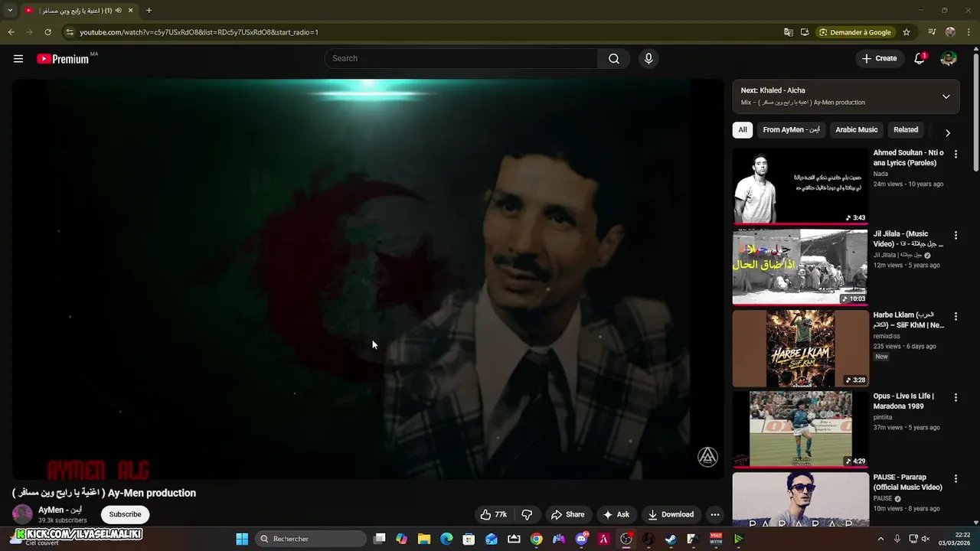Click the search magnifier button
980x551 pixels.
coord(614,59)
